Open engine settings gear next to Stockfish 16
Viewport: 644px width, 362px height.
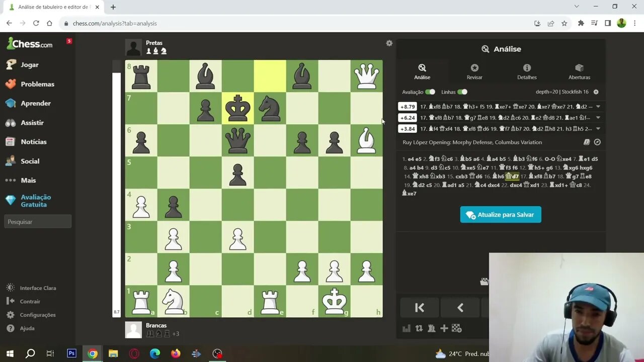point(596,92)
